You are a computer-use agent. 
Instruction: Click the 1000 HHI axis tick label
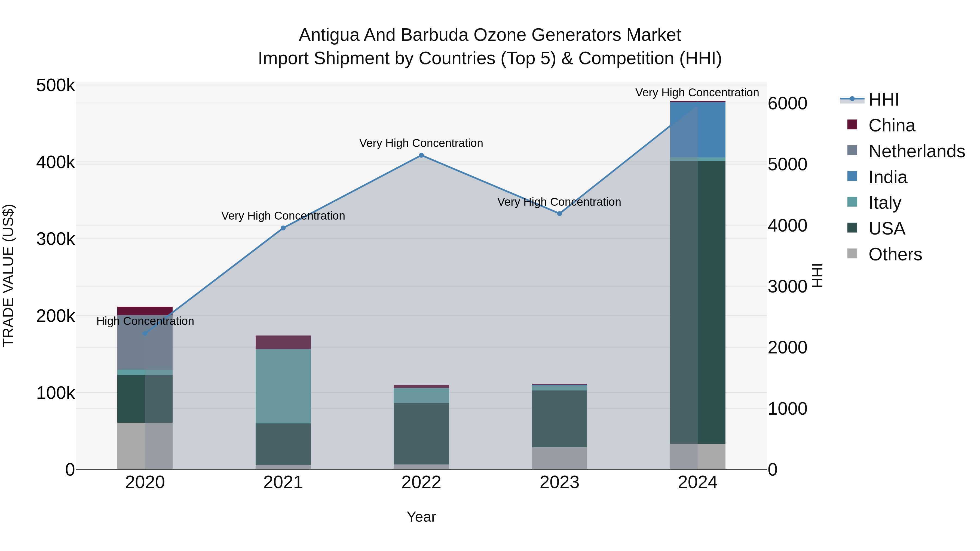[x=788, y=409]
